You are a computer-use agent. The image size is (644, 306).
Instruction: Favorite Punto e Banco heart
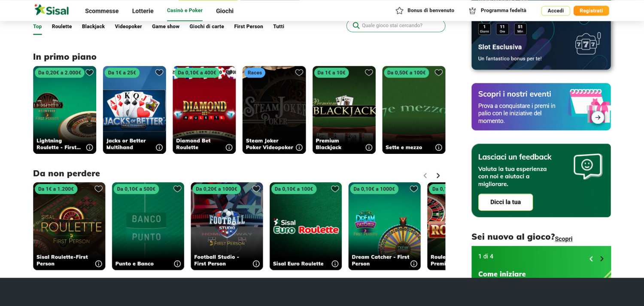177,189
